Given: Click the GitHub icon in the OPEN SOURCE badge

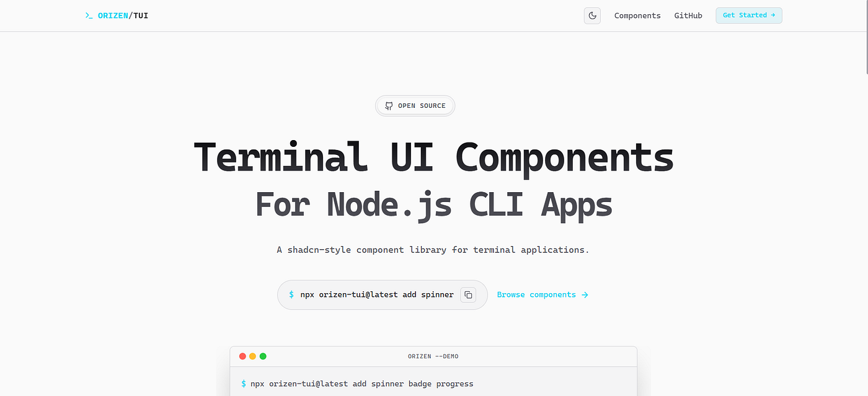Looking at the screenshot, I should pyautogui.click(x=389, y=106).
